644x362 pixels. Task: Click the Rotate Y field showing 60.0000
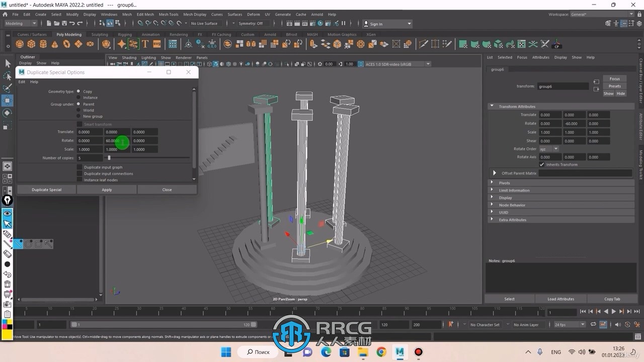(117, 141)
